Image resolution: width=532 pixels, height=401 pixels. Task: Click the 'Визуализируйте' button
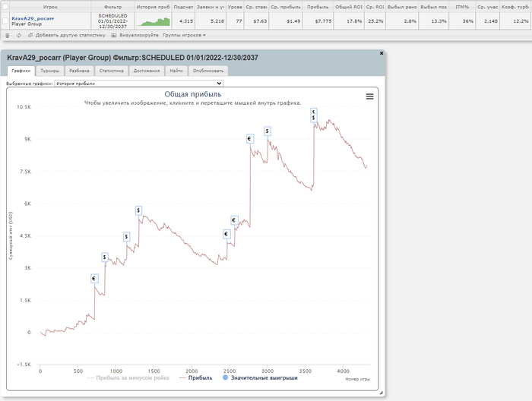[139, 35]
